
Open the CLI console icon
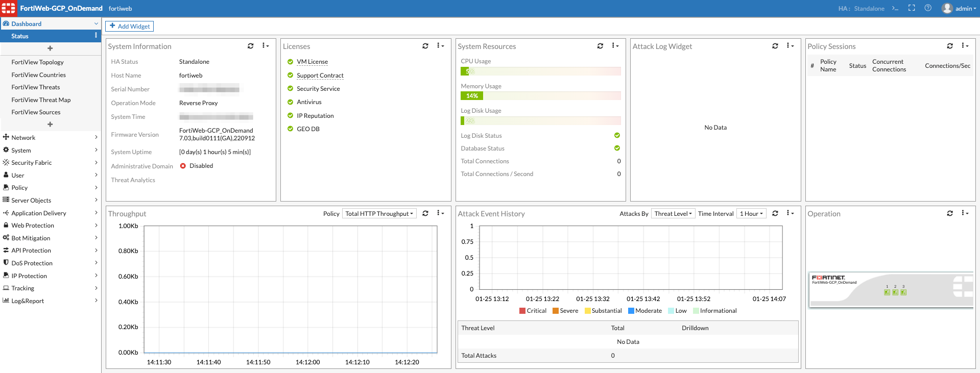pos(895,8)
